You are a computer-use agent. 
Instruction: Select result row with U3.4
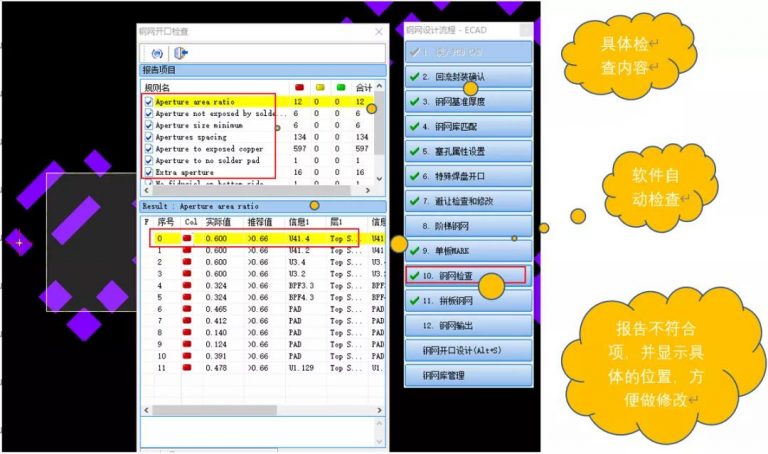pyautogui.click(x=264, y=262)
